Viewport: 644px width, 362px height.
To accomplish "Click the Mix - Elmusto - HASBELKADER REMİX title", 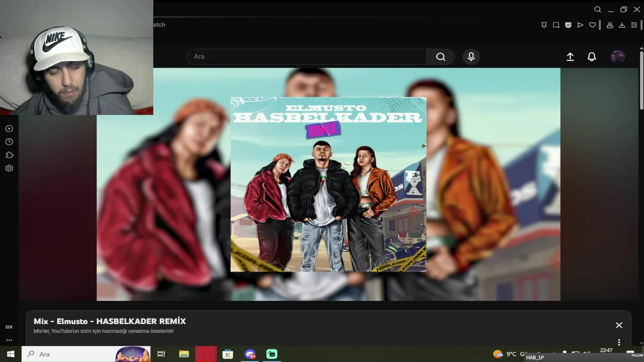I will tap(110, 321).
